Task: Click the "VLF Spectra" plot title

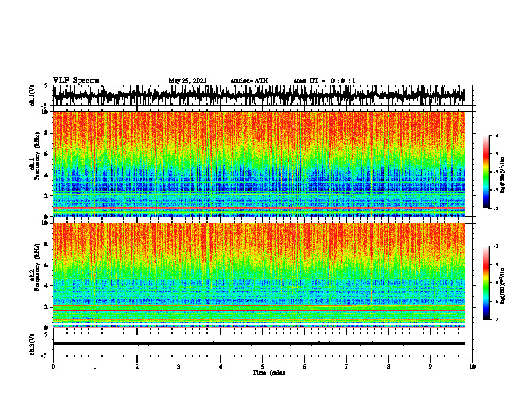Action: click(x=76, y=81)
